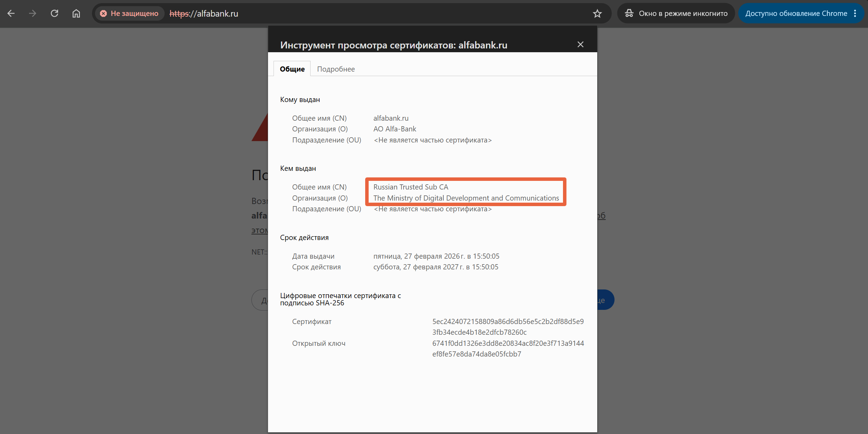Click the incognito spy icon
Screen dimensions: 868x434
[629, 13]
